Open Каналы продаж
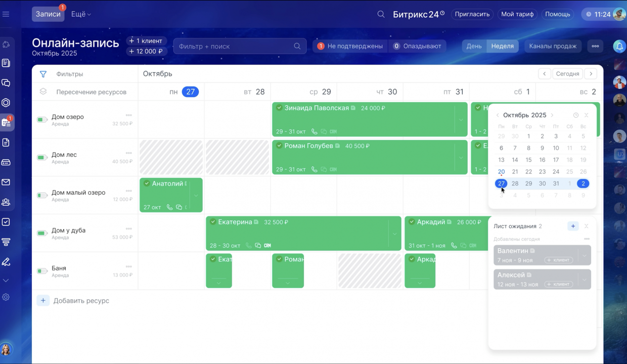Viewport: 627px width, 364px height. (553, 46)
